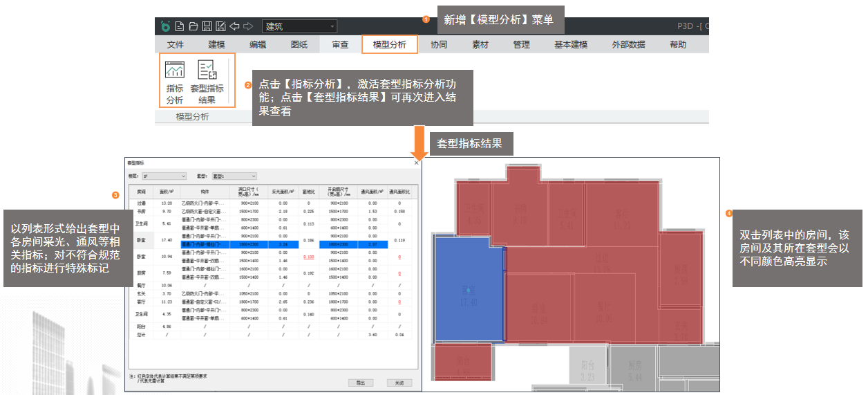Image resolution: width=868 pixels, height=395 pixels.
Task: Click the 关闭 button in dialog
Action: [399, 383]
